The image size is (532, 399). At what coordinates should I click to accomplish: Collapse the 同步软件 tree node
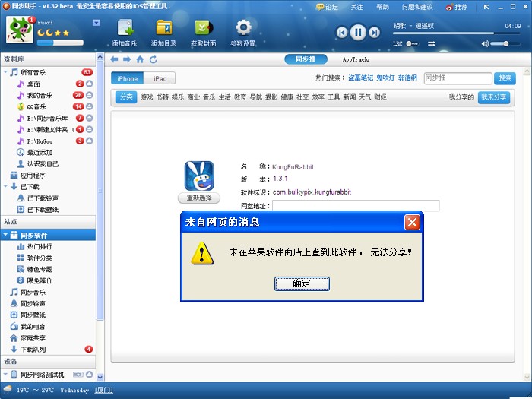coord(5,235)
